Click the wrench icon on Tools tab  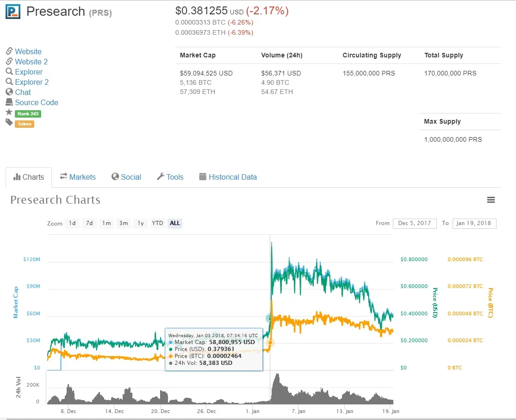(161, 176)
